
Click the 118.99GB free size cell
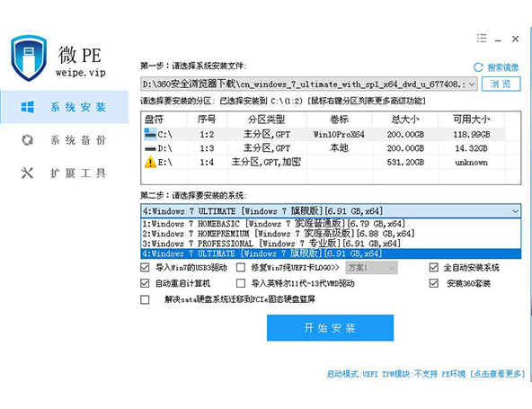[472, 135]
